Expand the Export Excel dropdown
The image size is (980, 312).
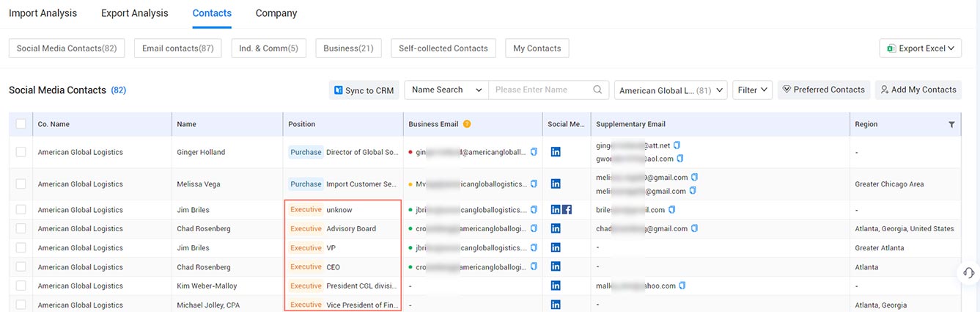tap(920, 48)
